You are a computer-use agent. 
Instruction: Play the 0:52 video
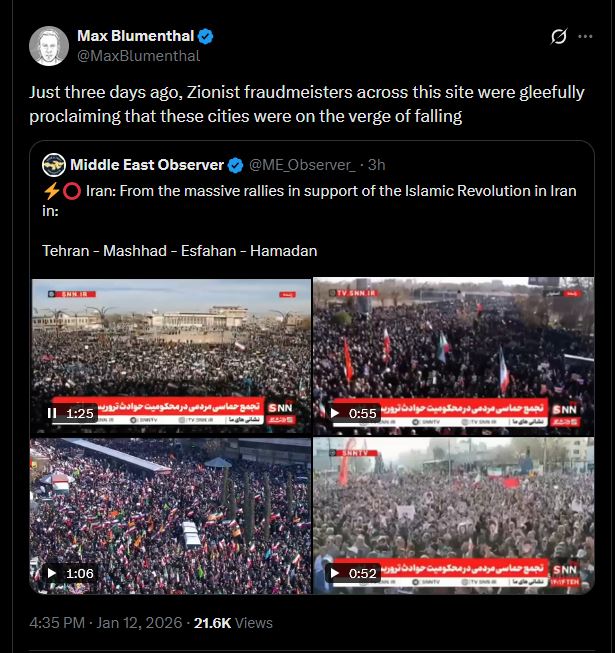pyautogui.click(x=335, y=573)
